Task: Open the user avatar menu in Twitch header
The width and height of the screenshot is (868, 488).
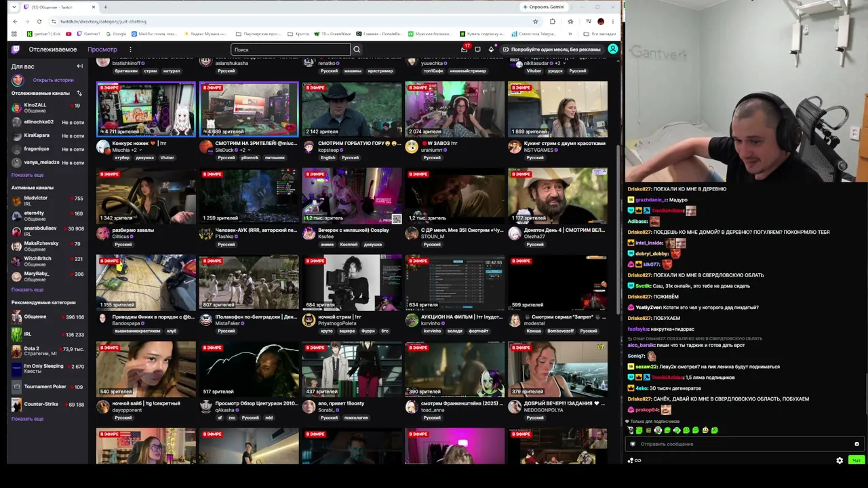Action: (x=612, y=49)
